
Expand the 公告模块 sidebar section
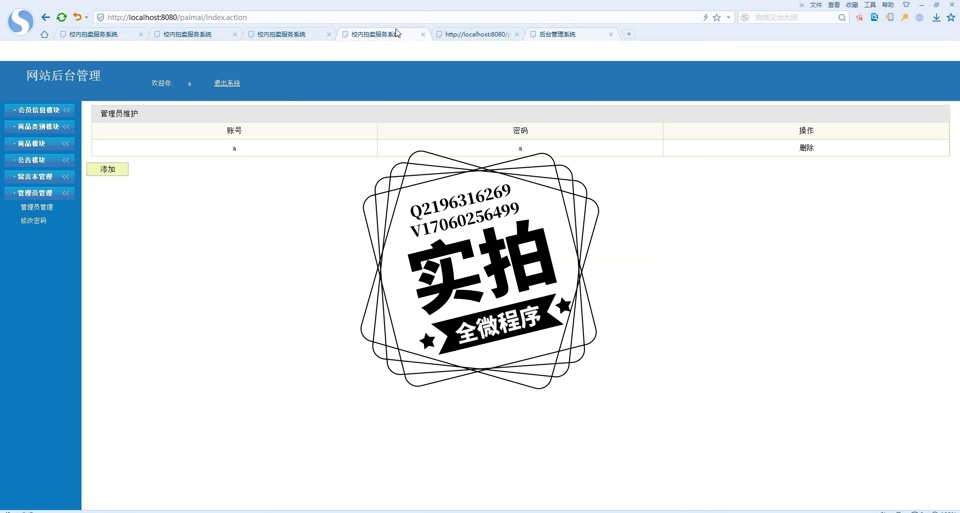click(x=39, y=160)
